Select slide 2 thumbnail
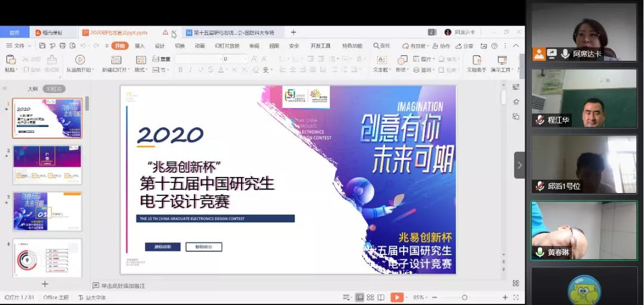 (x=48, y=164)
